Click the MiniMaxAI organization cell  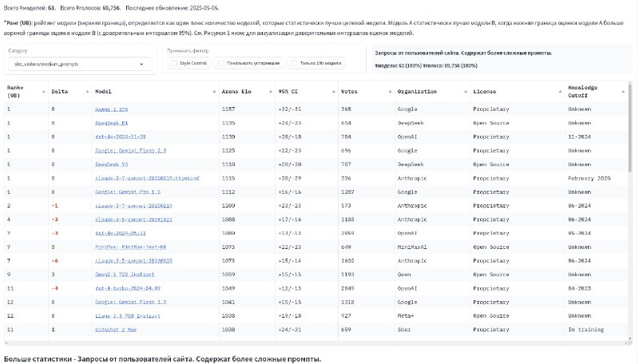tap(412, 247)
